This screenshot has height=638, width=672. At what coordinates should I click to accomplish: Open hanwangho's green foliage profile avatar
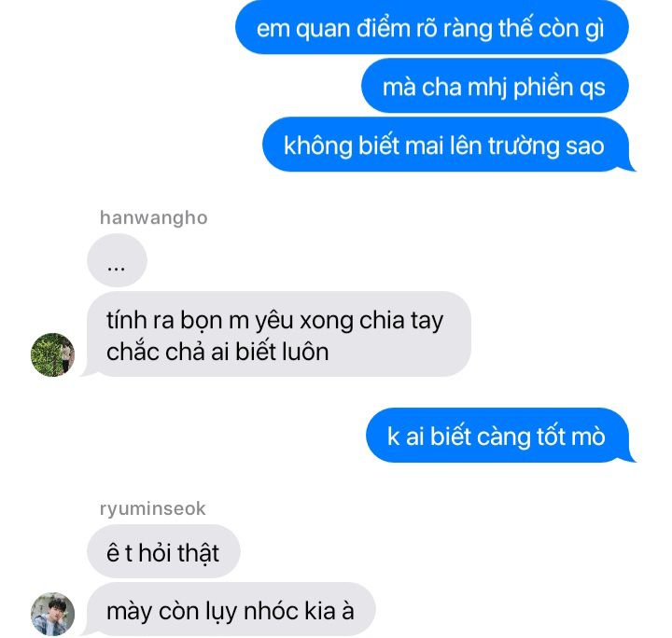(x=52, y=355)
